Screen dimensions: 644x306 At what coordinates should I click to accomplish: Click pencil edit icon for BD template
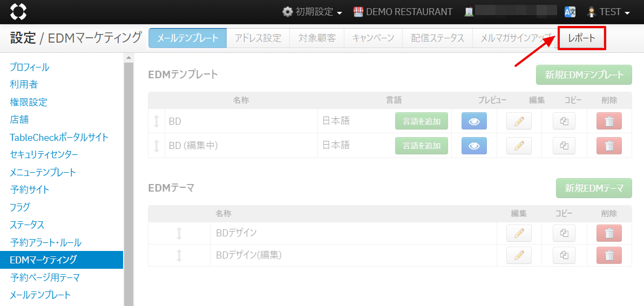click(x=519, y=121)
